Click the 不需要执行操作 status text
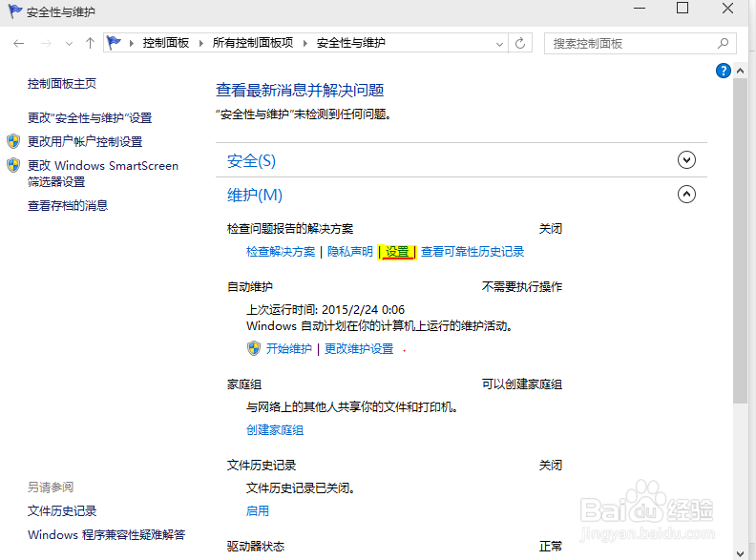 tap(522, 287)
